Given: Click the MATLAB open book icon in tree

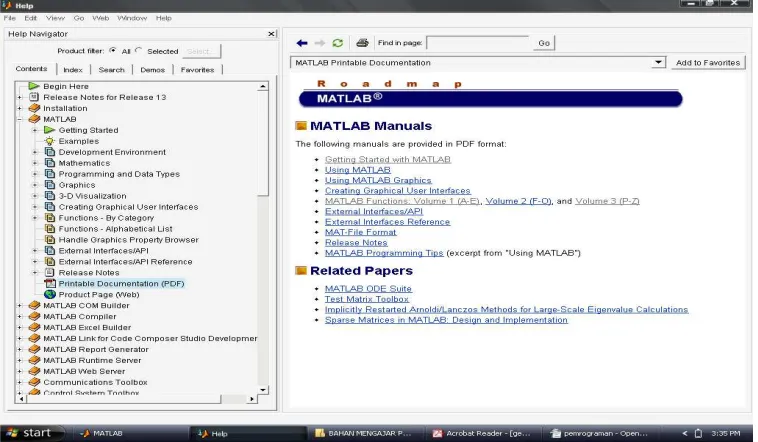Looking at the screenshot, I should pos(34,119).
